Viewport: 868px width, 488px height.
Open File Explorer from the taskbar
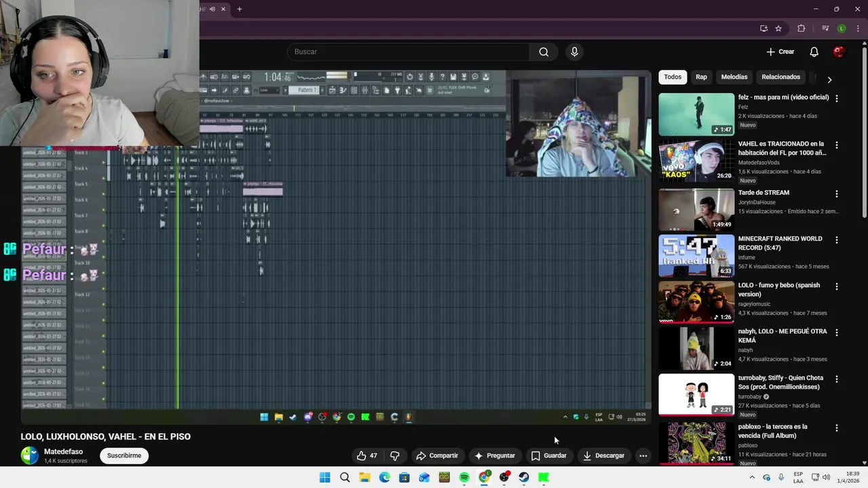pos(365,478)
